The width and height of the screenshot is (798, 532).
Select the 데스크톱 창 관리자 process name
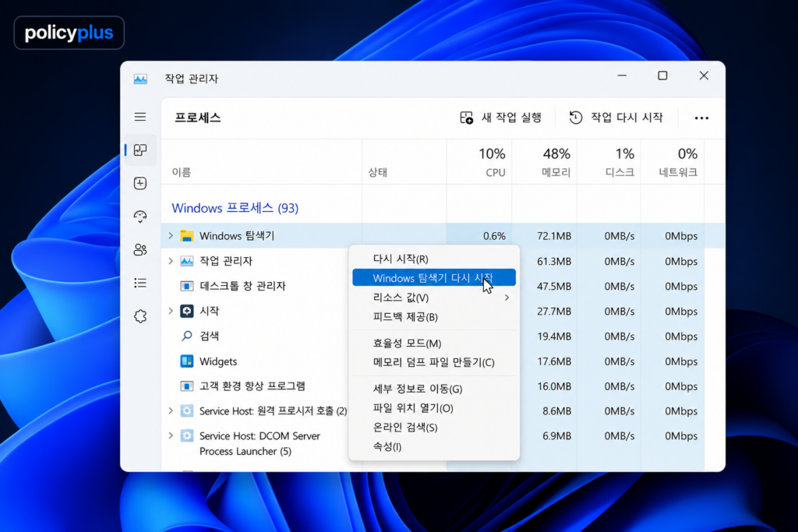pos(243,286)
